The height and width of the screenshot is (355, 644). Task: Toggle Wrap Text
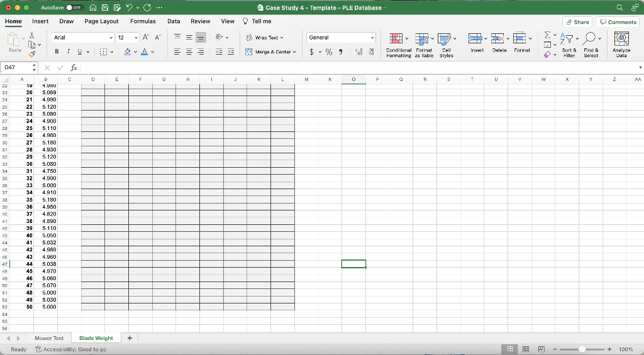coord(265,37)
